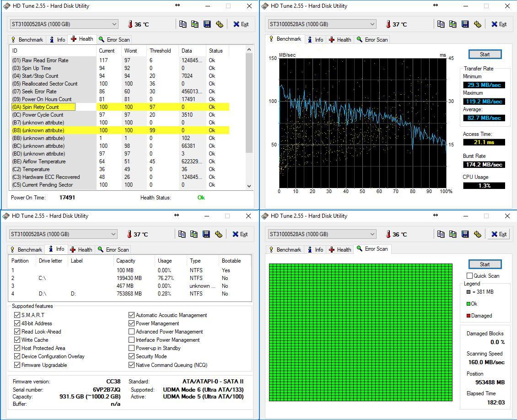The image size is (517, 420).
Task: Switch to Health tab in Benchmark window
Action: [x=340, y=39]
